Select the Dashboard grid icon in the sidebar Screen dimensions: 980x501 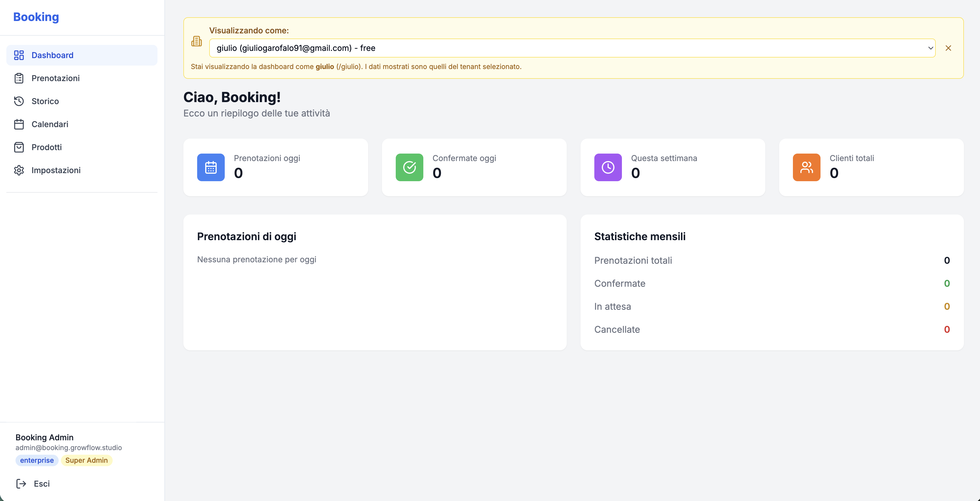[x=20, y=55]
